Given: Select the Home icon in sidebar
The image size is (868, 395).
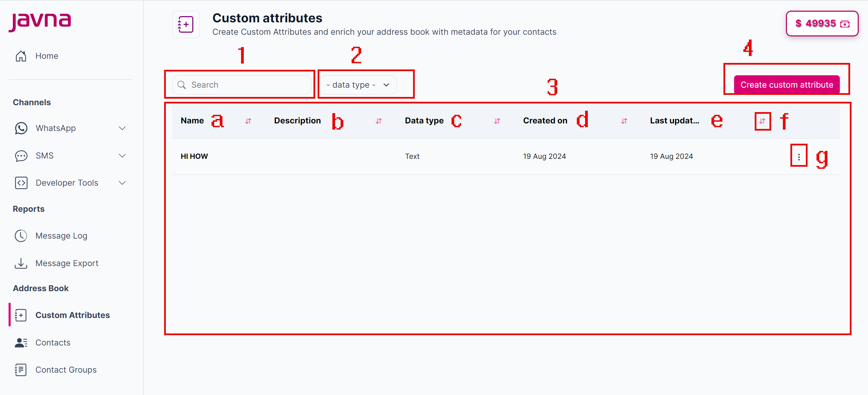Looking at the screenshot, I should [x=21, y=56].
